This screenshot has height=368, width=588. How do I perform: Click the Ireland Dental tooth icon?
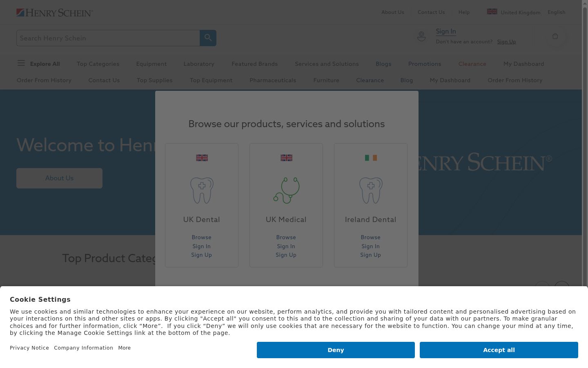point(371,190)
